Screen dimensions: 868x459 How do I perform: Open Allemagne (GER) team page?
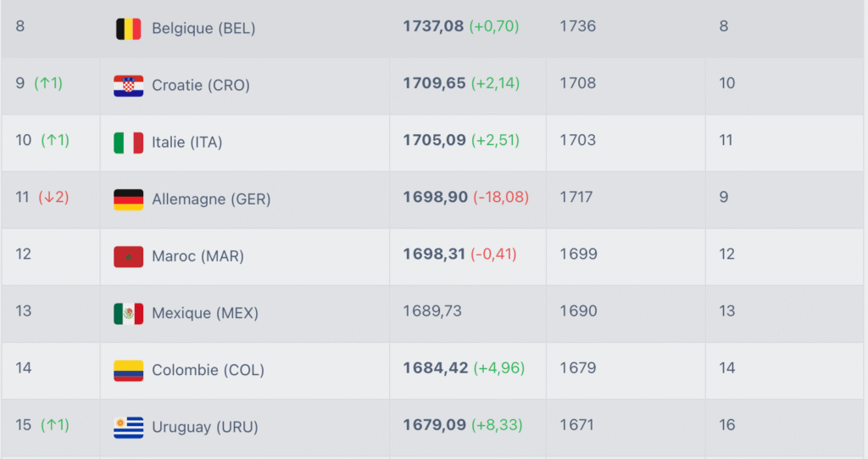click(x=211, y=199)
